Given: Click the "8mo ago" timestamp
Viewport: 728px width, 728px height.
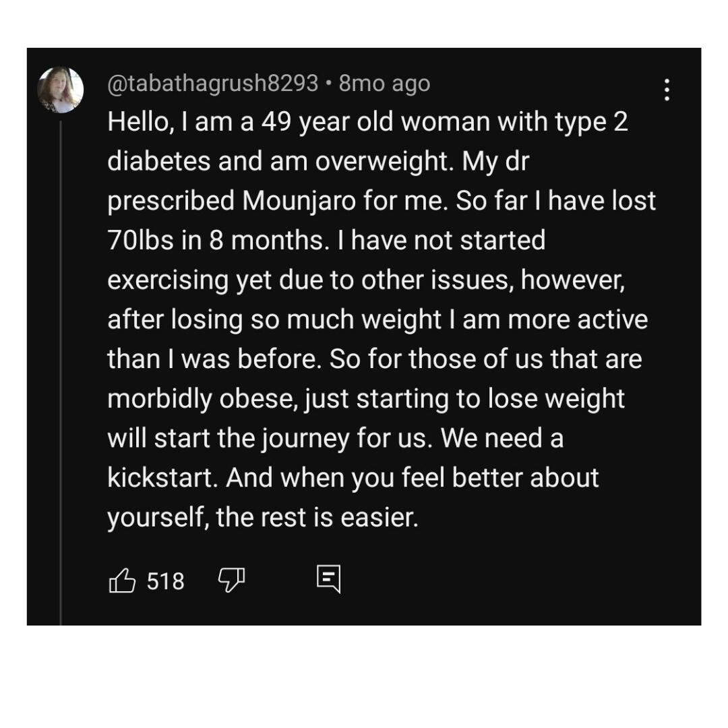Looking at the screenshot, I should click(x=384, y=84).
